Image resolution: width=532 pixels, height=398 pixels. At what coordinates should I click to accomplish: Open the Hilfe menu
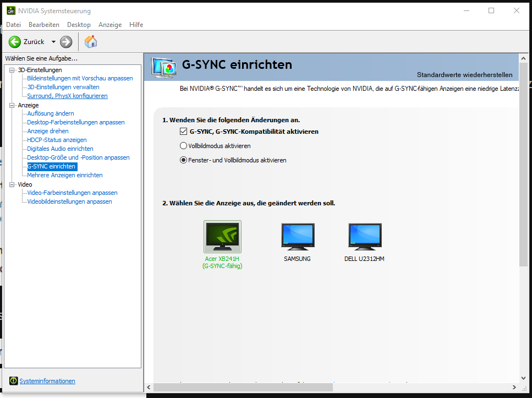(x=136, y=24)
